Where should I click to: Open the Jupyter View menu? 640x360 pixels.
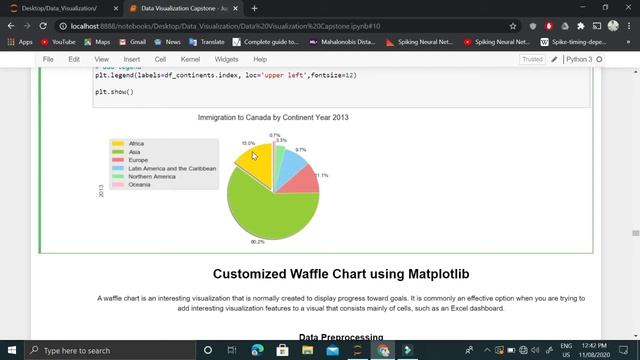pos(102,59)
